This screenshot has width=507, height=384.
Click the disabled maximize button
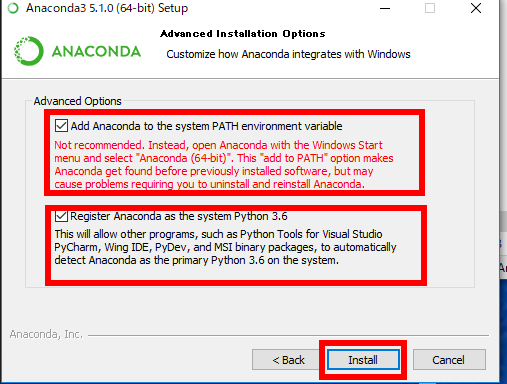pyautogui.click(x=430, y=8)
